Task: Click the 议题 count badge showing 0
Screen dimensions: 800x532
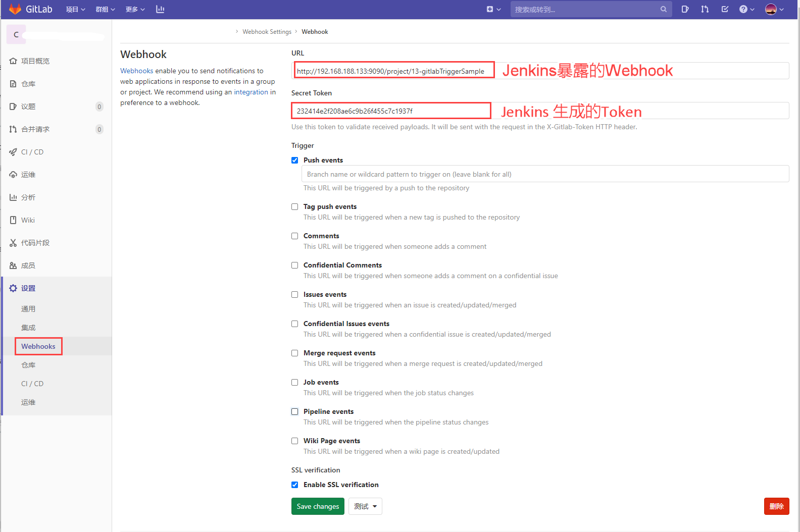Action: pyautogui.click(x=99, y=107)
